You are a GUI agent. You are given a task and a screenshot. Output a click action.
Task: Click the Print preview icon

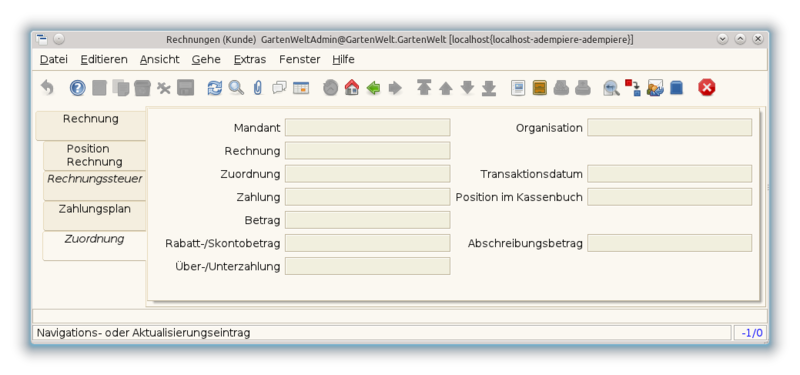coord(561,88)
